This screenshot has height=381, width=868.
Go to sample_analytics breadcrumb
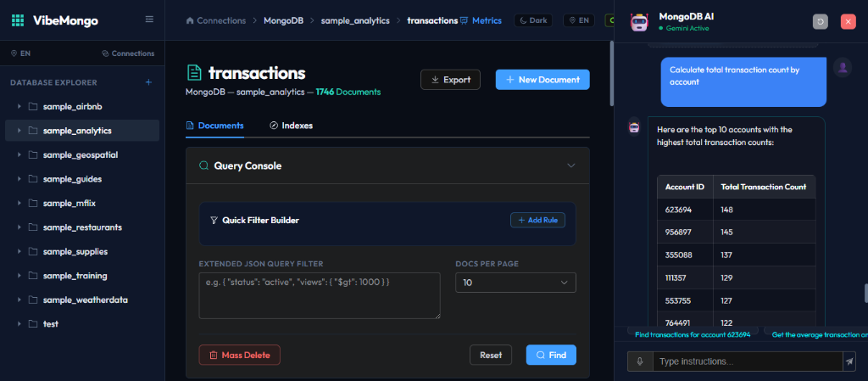tap(355, 20)
